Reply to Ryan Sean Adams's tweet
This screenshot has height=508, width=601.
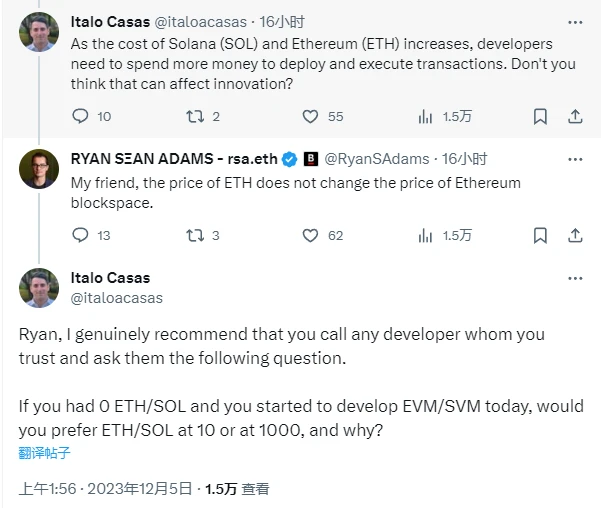81,235
